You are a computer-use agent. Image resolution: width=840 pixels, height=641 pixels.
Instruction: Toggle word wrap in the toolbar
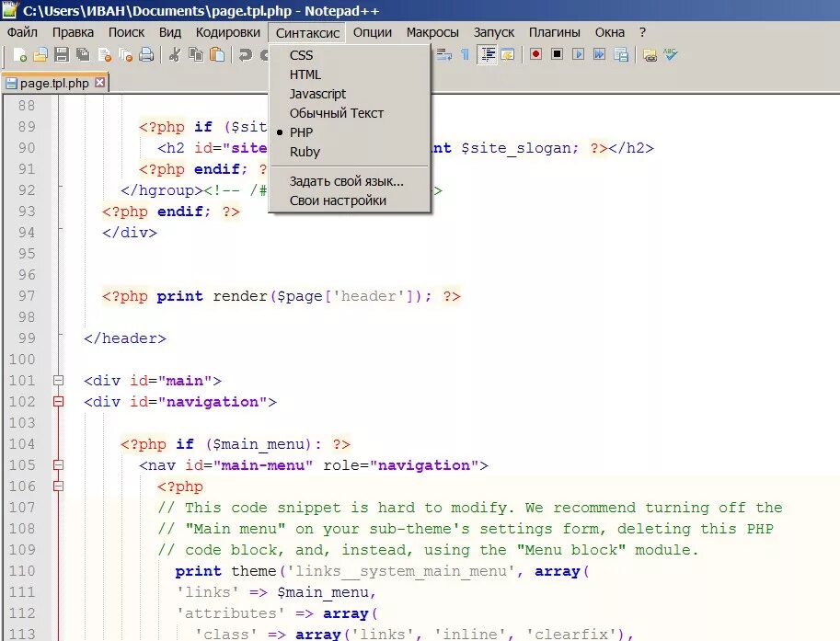(444, 54)
